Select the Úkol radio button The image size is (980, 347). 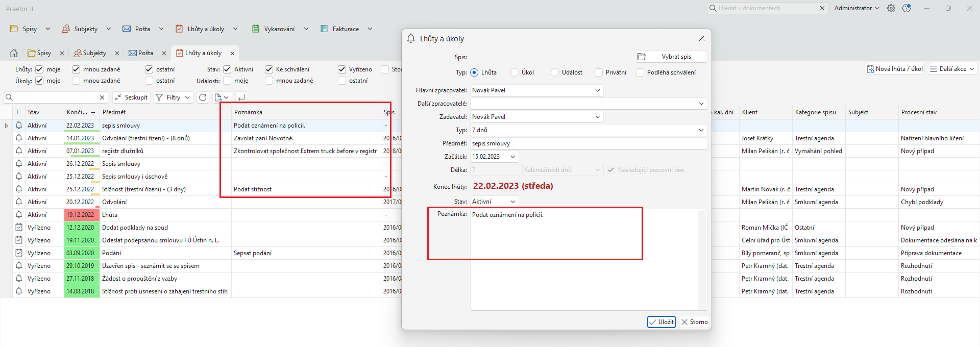514,72
